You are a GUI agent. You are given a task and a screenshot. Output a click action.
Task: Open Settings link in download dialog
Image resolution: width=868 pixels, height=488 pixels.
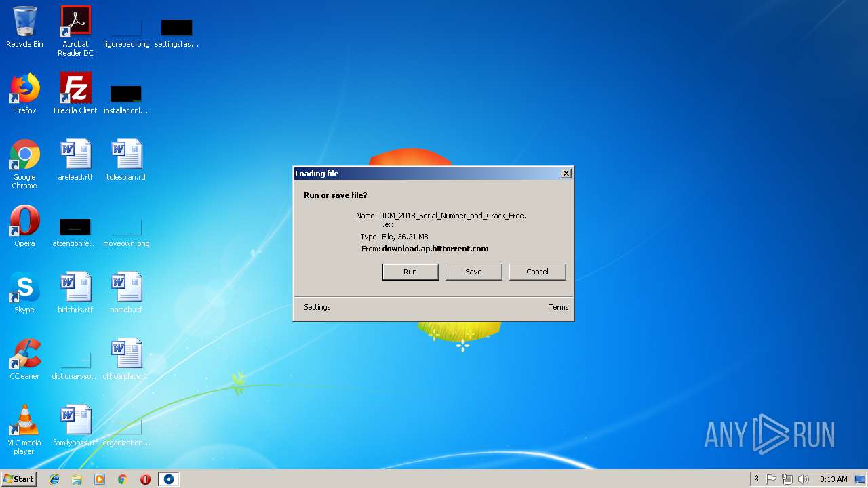(317, 307)
